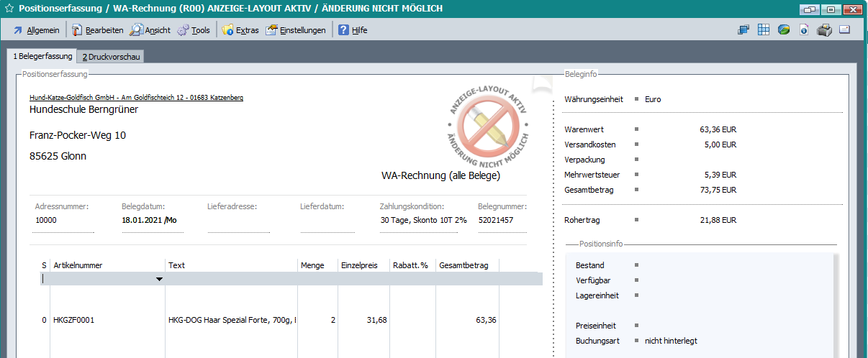Screen dimensions: 868x358
Task: Select the HKGZF0001 article row
Action: coord(73,320)
